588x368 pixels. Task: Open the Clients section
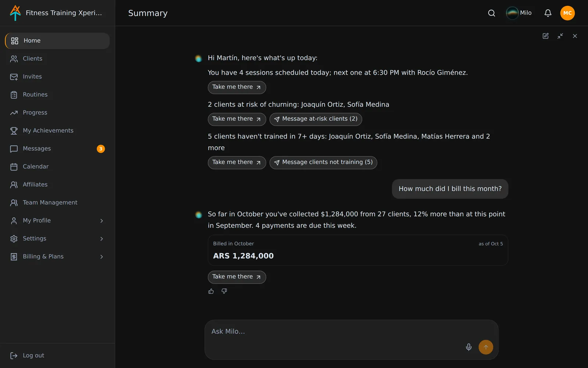click(x=57, y=59)
